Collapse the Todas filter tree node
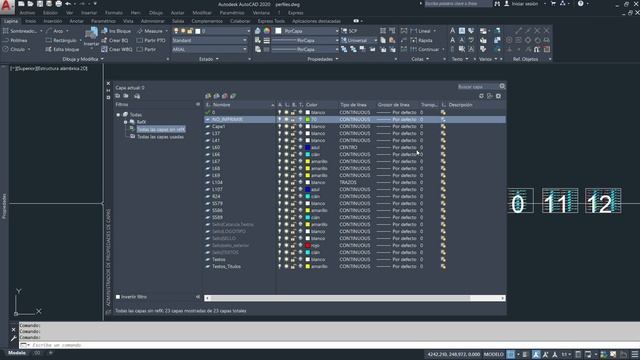 (x=118, y=115)
